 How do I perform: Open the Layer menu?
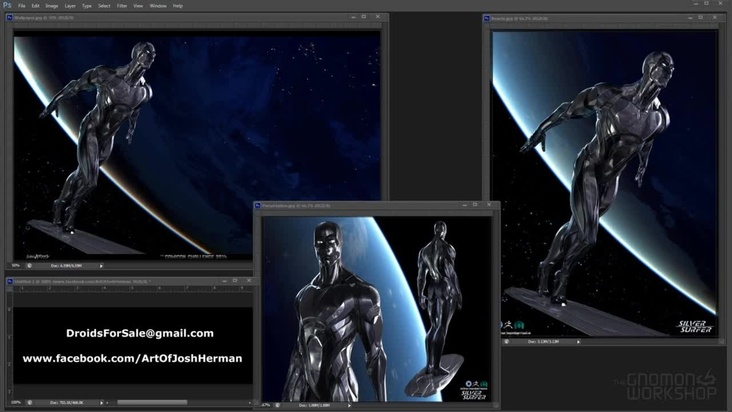pyautogui.click(x=70, y=6)
